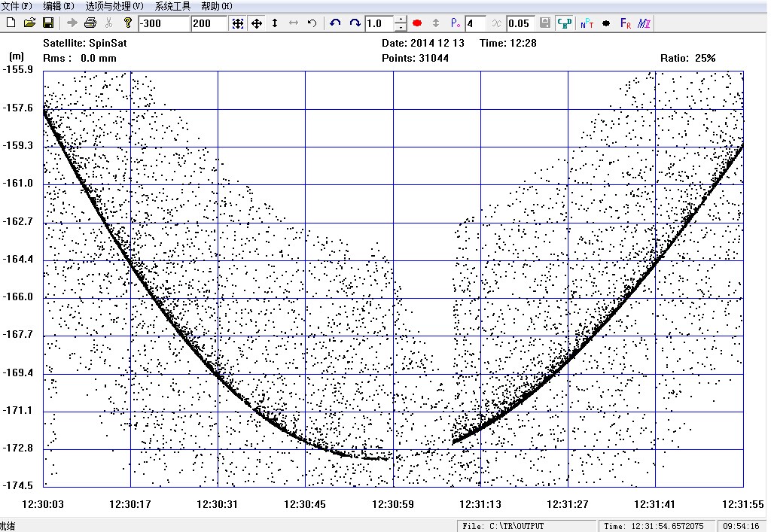
Task: Increase the 1.0 value with up spinner
Action: (x=401, y=20)
